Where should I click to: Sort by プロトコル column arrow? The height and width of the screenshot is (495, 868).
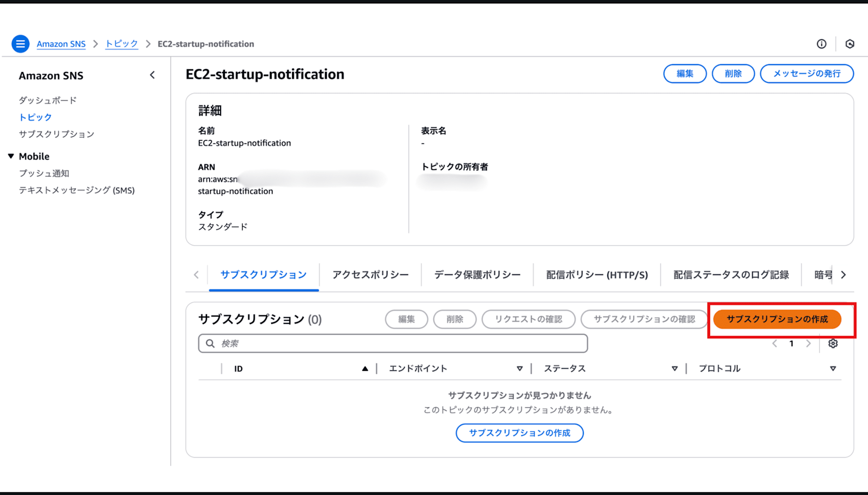[833, 369]
